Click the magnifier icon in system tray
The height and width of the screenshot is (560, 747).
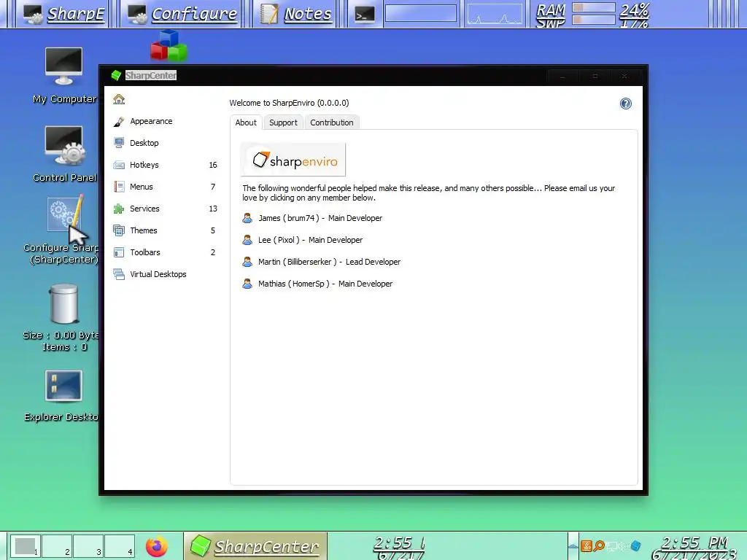[600, 545]
